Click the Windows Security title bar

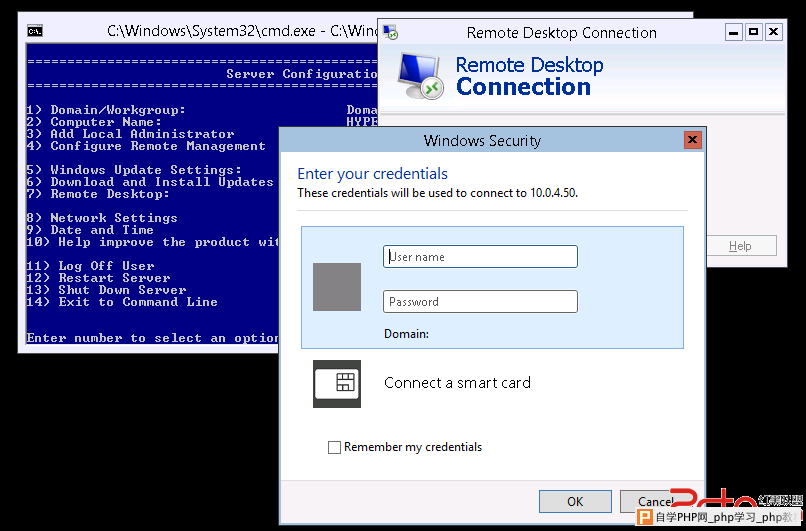(482, 140)
